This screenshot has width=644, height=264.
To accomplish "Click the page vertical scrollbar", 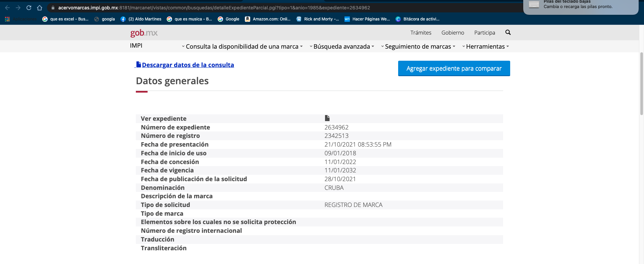I will pos(641,84).
